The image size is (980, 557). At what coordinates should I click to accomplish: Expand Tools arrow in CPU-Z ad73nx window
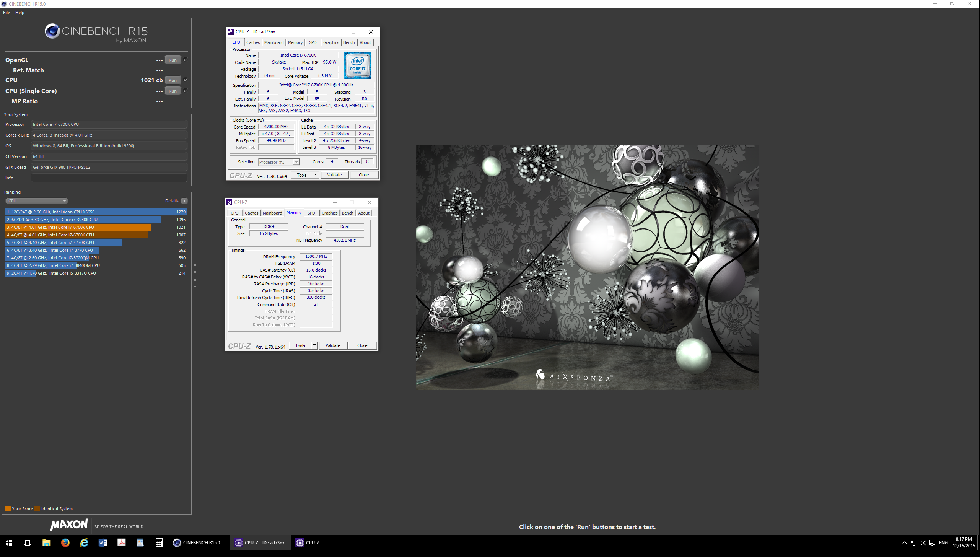(316, 175)
